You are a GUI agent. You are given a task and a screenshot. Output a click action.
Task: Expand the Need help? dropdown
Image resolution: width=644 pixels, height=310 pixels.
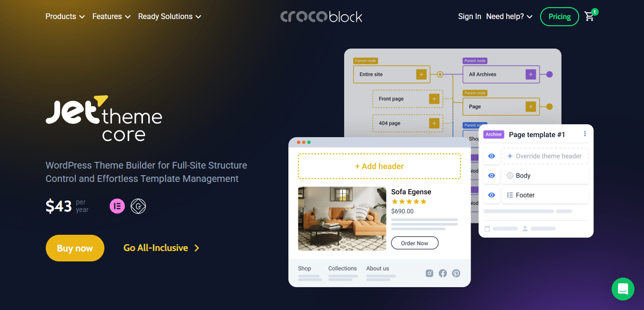[x=509, y=17]
